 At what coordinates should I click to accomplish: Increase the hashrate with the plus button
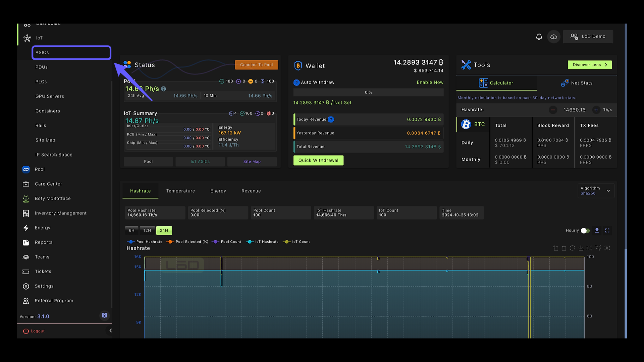point(596,110)
